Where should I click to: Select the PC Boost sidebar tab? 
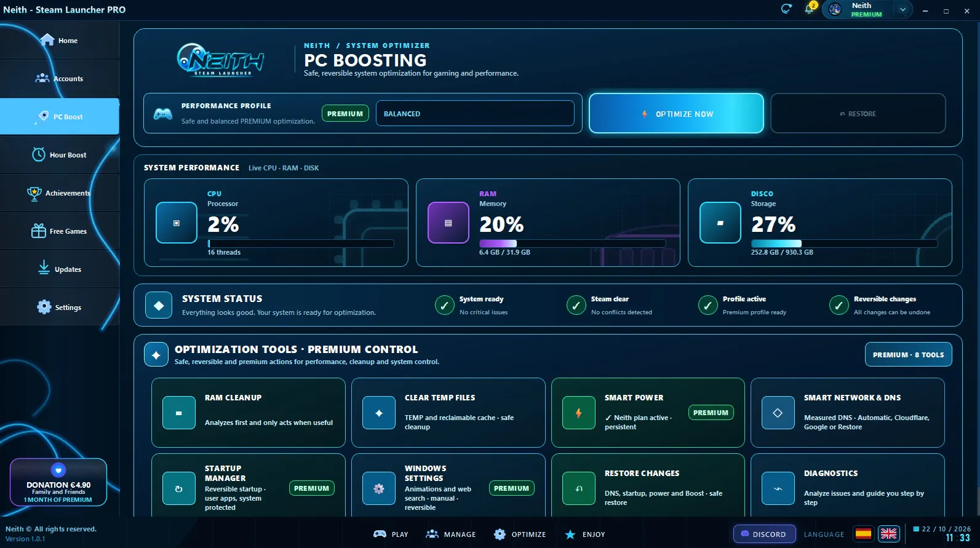coord(59,117)
